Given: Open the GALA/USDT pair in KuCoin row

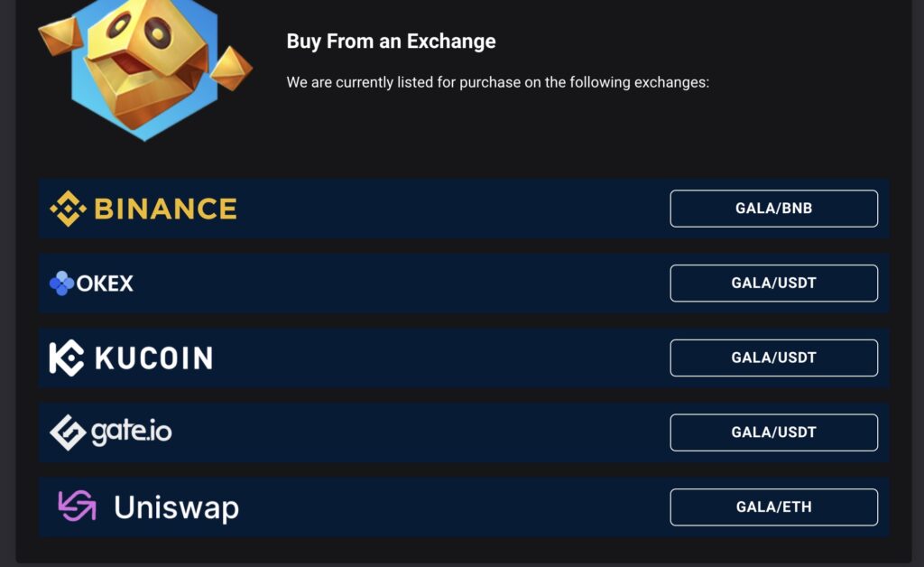Looking at the screenshot, I should click(773, 358).
